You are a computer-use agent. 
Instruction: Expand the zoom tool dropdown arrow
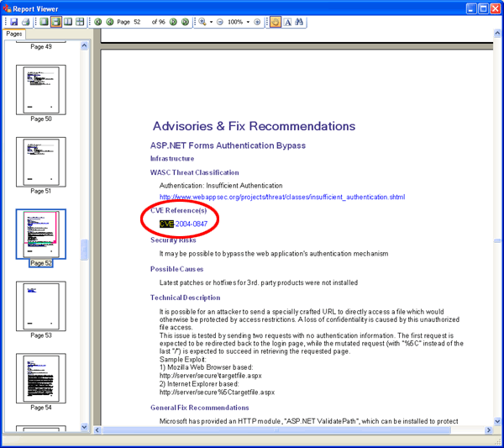211,22
